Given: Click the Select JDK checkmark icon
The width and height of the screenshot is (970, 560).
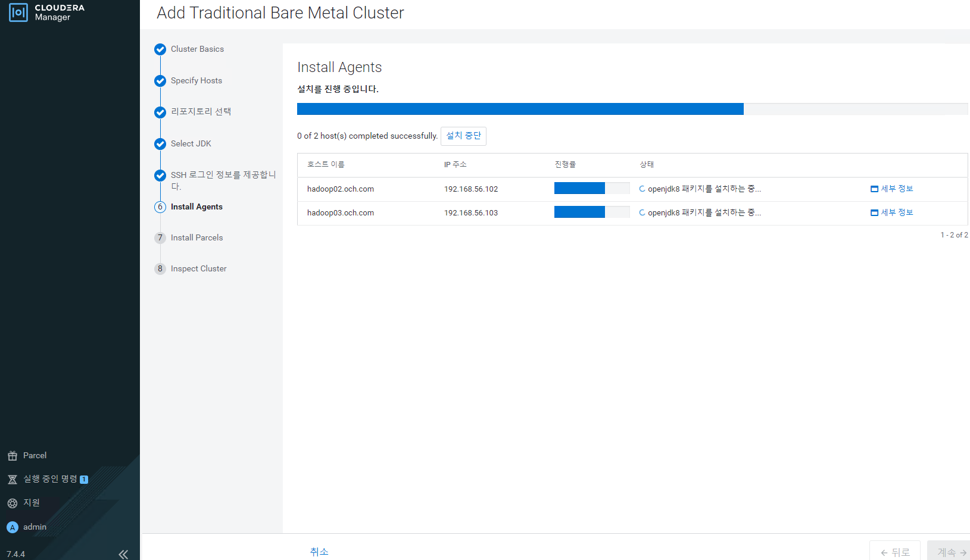Looking at the screenshot, I should (x=160, y=144).
